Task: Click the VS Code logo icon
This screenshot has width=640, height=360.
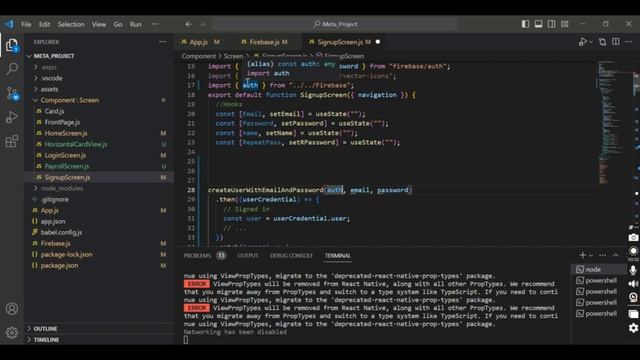Action: (9, 24)
